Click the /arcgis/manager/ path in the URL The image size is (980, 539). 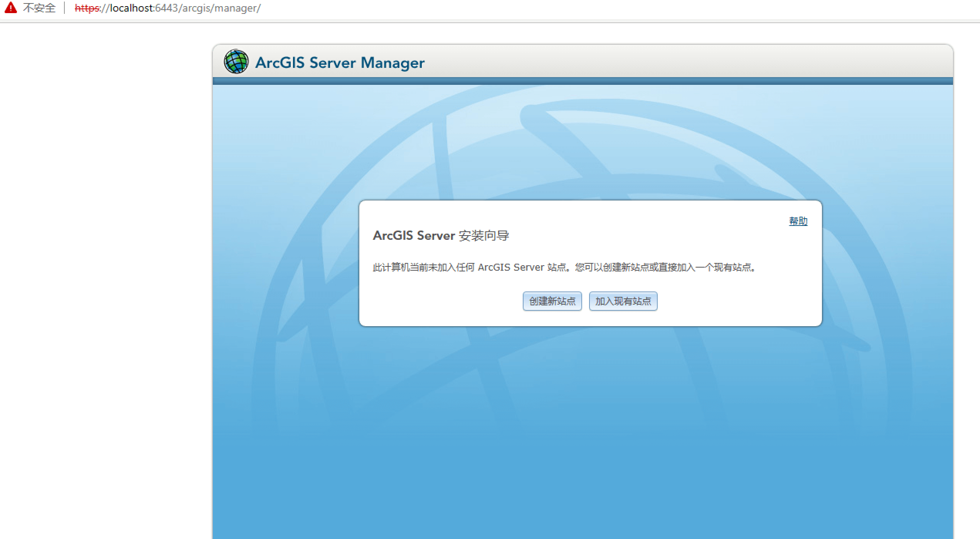[x=219, y=8]
